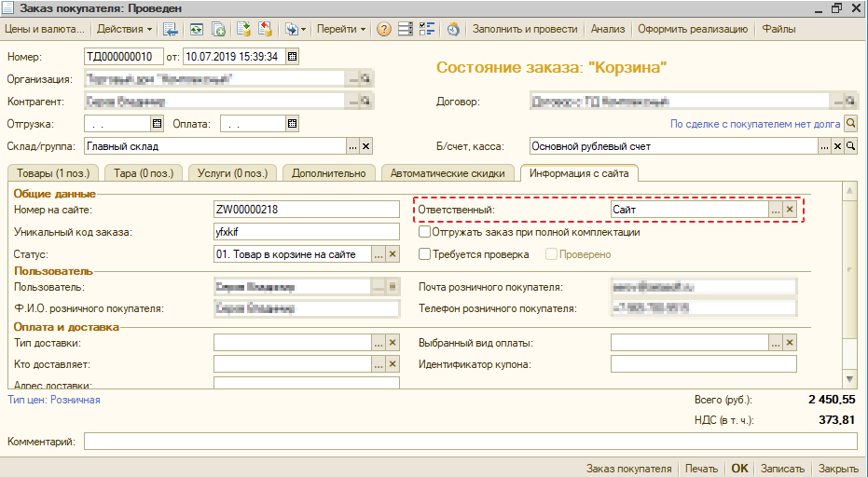Open selection list for Ответственный
Image resolution: width=868 pixels, height=477 pixels.
coord(776,210)
